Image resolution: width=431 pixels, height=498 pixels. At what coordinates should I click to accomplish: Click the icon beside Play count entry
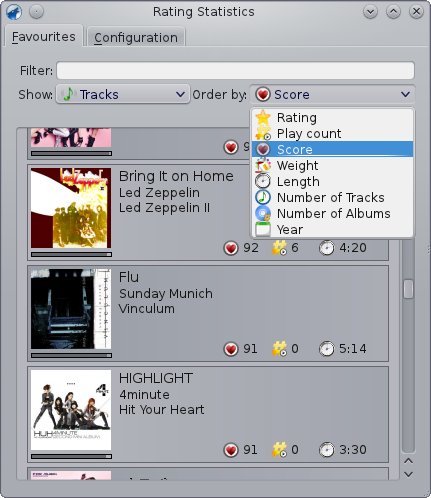coord(263,133)
